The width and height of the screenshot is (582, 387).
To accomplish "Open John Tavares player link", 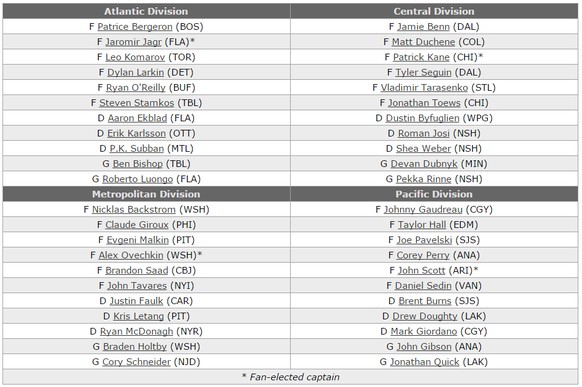I will [137, 285].
